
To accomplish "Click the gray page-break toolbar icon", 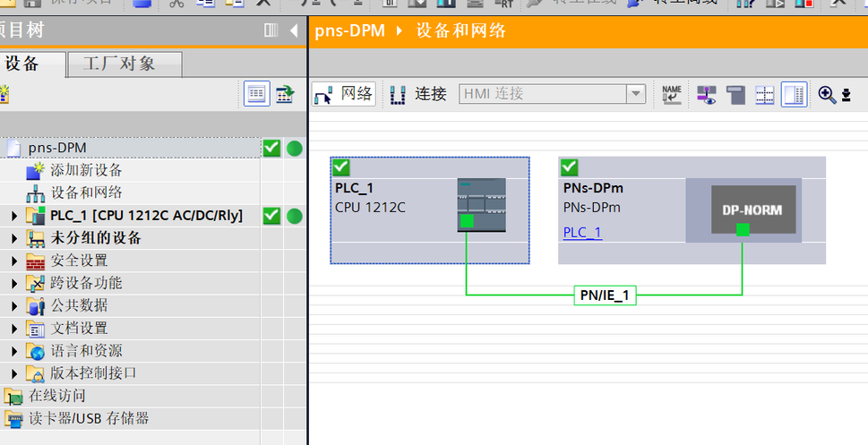I will coord(735,95).
